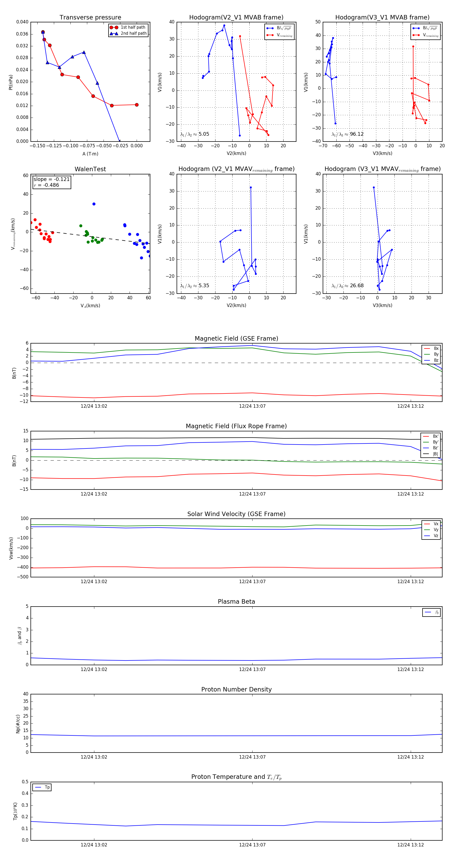Image resolution: width=473 pixels, height=868 pixels.
Task: Select the '2nd half path' legend entry
Action: (x=128, y=33)
